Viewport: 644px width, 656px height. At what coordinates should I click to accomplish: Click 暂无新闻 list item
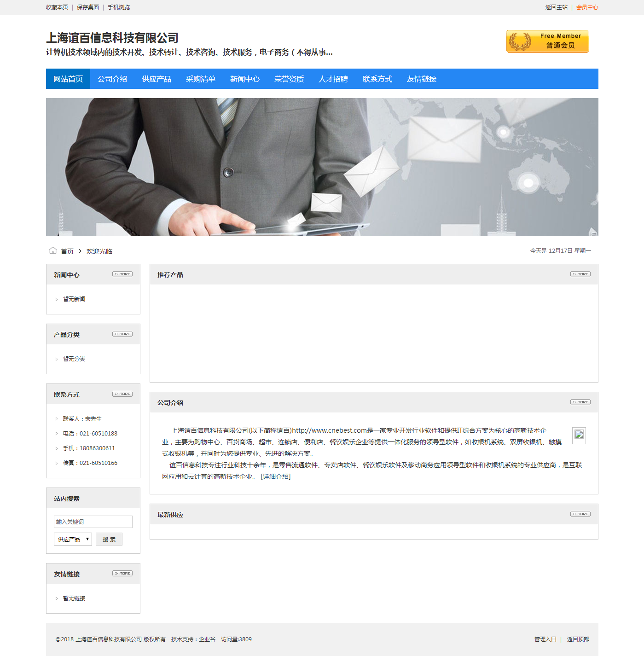pos(74,299)
